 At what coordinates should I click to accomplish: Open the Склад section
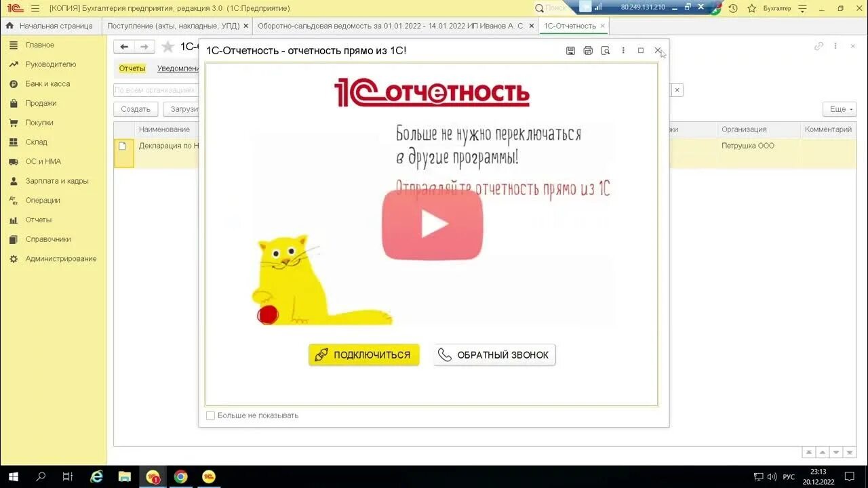36,142
